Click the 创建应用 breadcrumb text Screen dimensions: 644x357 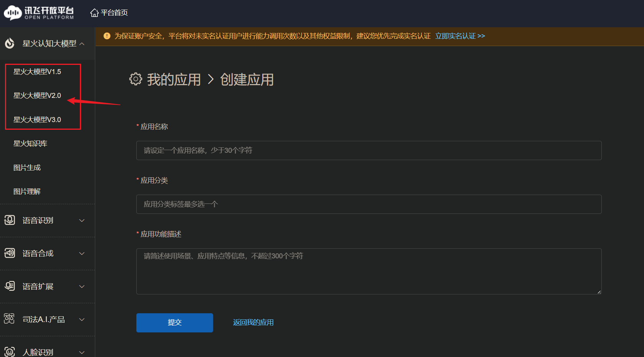(247, 80)
